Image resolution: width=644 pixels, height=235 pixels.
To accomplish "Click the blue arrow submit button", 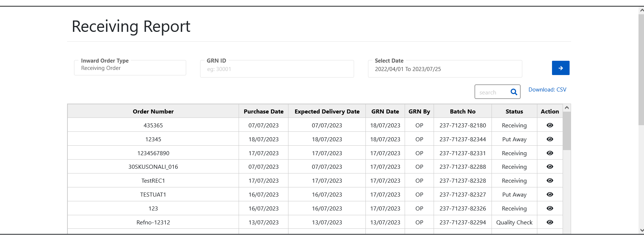I will click(560, 68).
